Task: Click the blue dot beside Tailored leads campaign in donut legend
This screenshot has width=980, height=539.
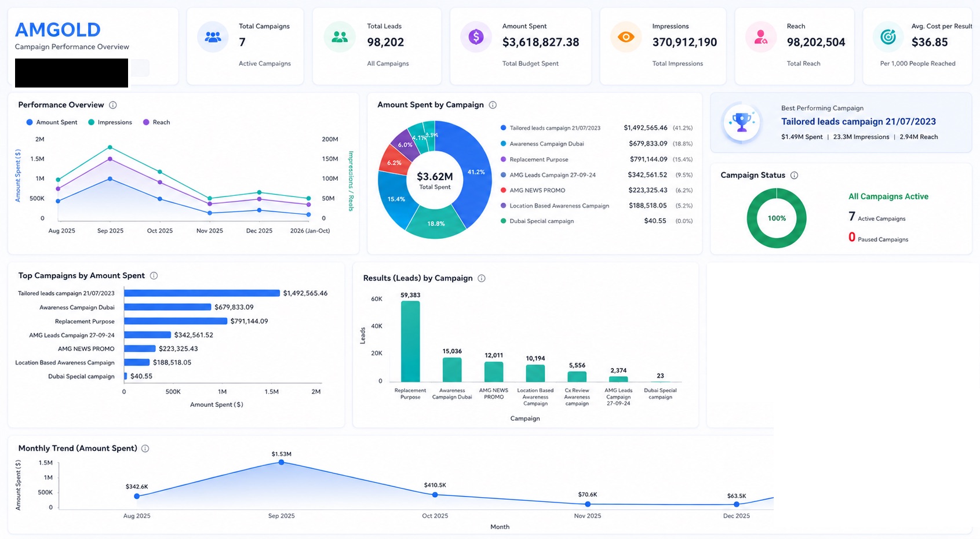Action: click(504, 128)
